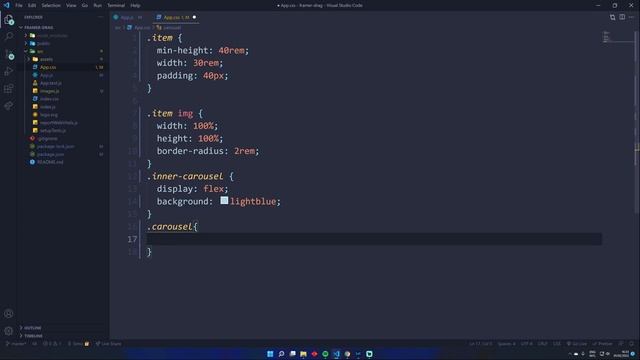The image size is (640, 360).
Task: Open the Go menu
Action: click(x=84, y=5)
